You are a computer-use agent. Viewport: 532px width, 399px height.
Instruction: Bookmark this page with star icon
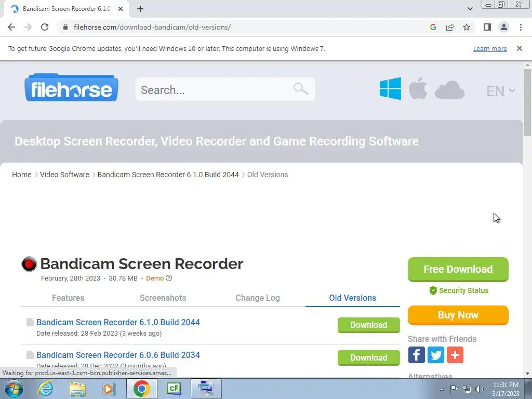click(x=467, y=27)
